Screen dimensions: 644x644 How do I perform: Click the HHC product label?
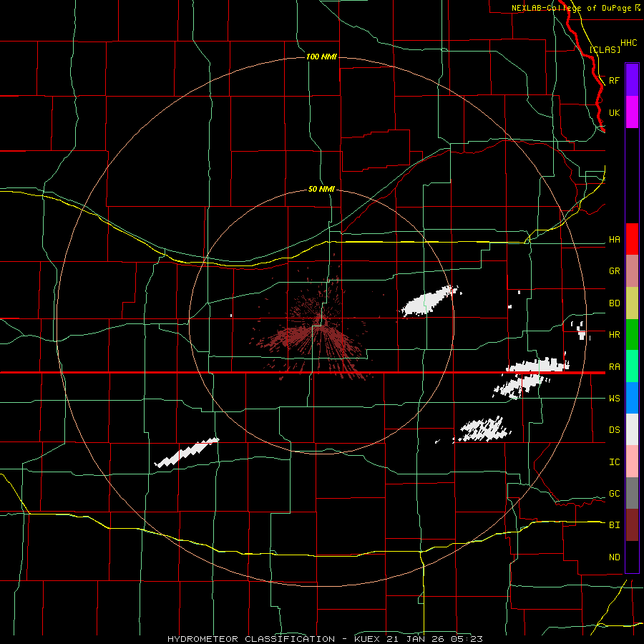[629, 43]
